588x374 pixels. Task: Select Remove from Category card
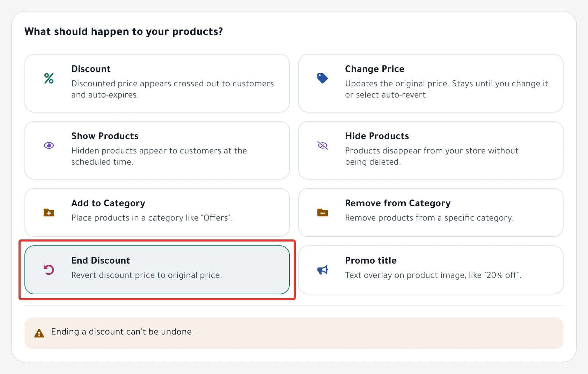click(431, 213)
